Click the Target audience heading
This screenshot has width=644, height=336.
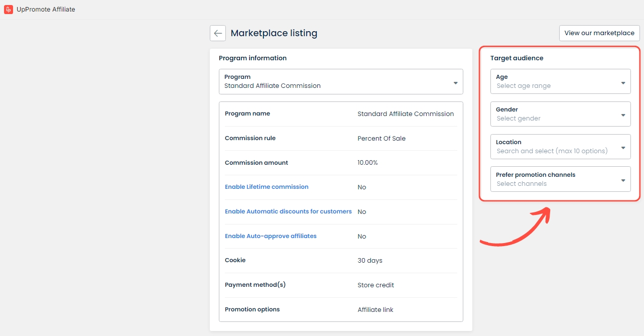tap(517, 58)
